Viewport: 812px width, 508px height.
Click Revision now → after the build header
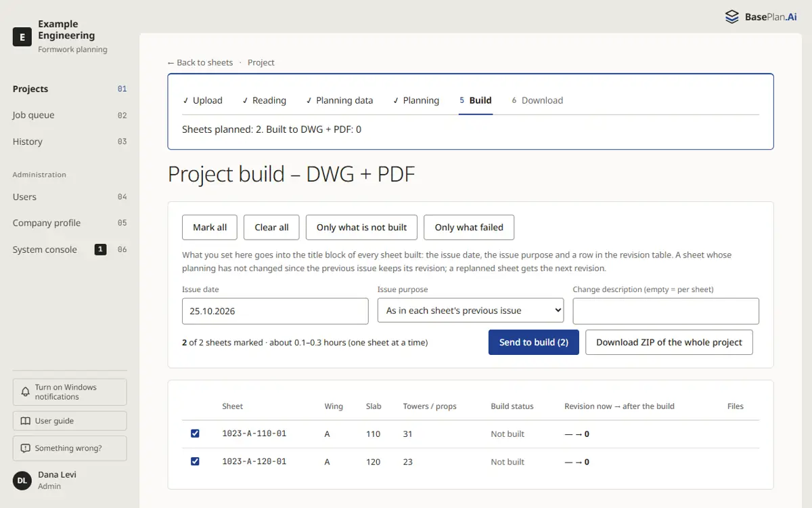pos(619,406)
